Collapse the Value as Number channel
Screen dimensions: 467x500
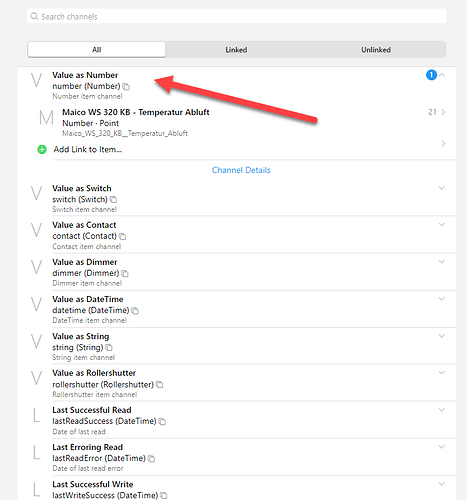[442, 75]
